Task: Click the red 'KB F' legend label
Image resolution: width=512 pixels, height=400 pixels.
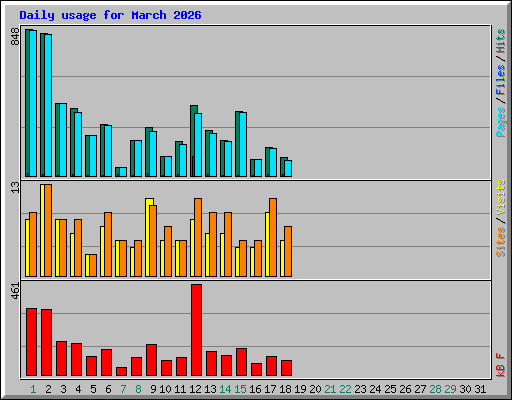Action: point(501,365)
